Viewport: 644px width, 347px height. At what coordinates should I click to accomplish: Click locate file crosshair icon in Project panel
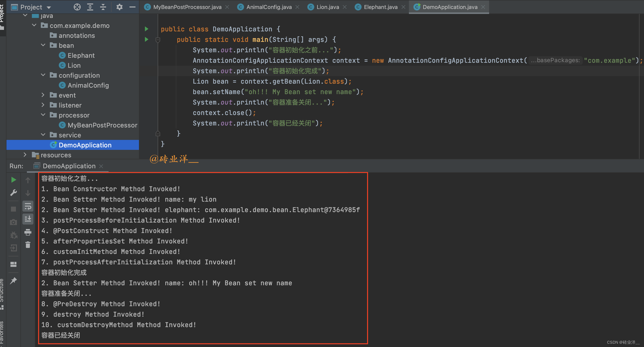coord(77,7)
